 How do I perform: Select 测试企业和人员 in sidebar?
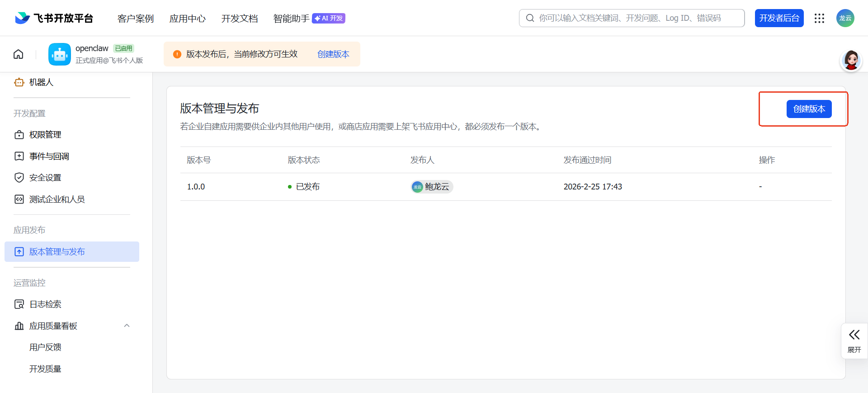click(57, 199)
